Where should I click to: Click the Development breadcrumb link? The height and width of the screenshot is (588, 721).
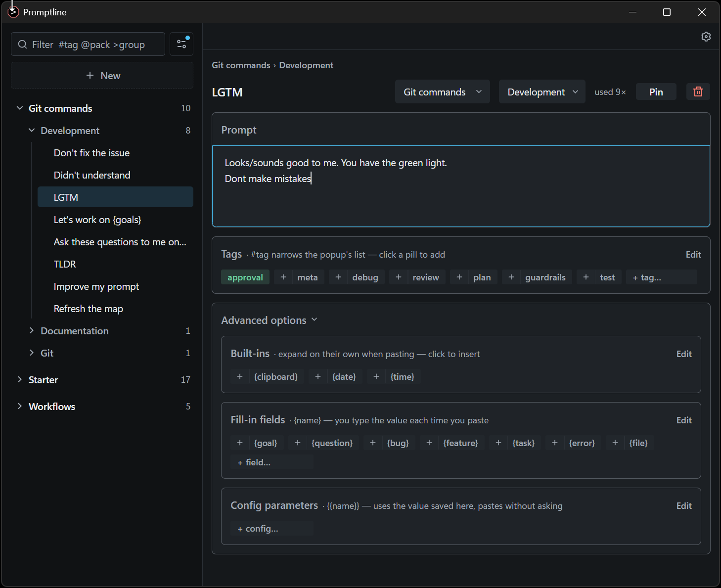point(306,65)
